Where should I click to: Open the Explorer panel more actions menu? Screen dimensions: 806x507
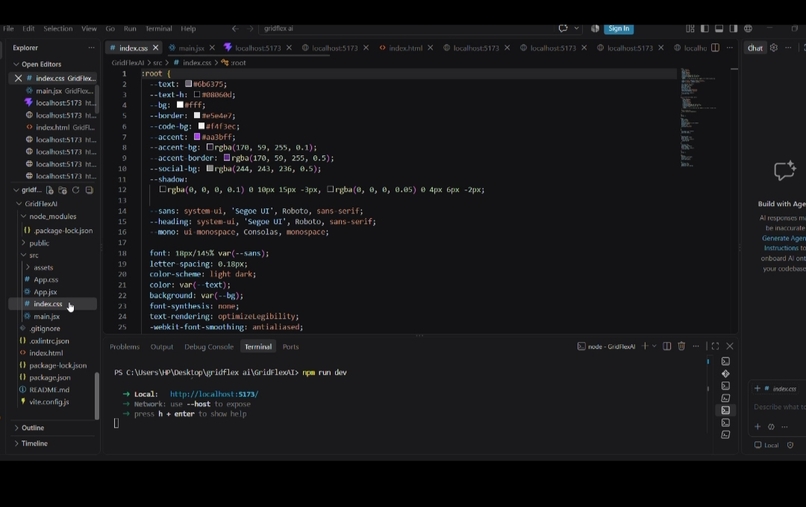point(91,48)
